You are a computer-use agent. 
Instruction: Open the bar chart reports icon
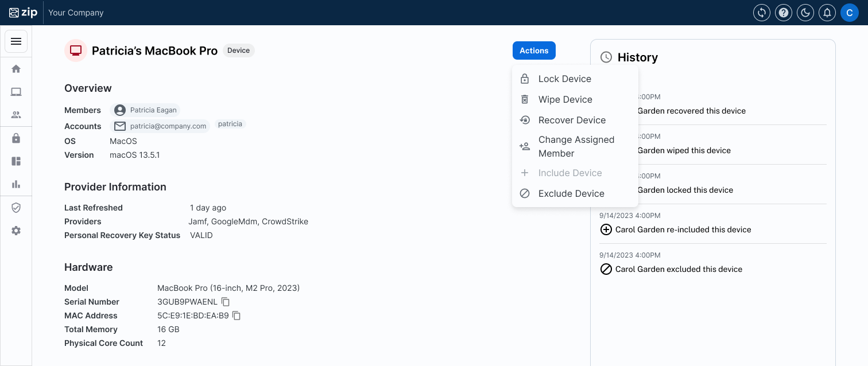16,184
